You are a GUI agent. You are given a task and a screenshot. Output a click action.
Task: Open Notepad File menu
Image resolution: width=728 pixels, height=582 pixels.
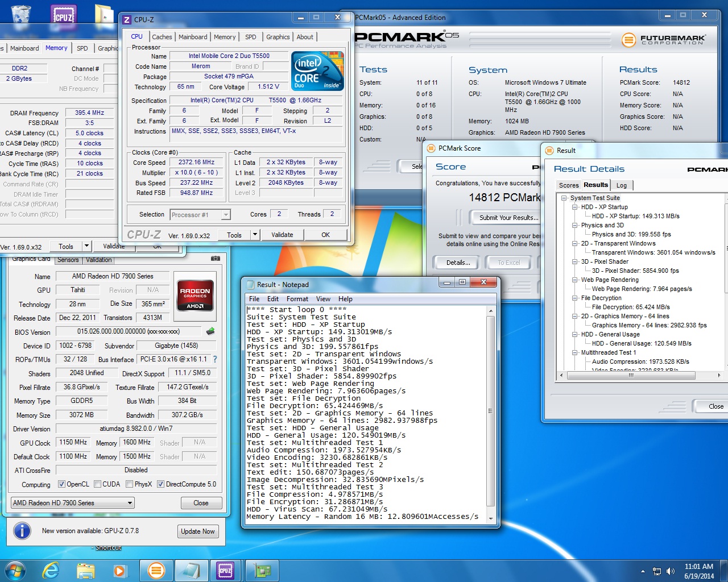[x=254, y=299]
